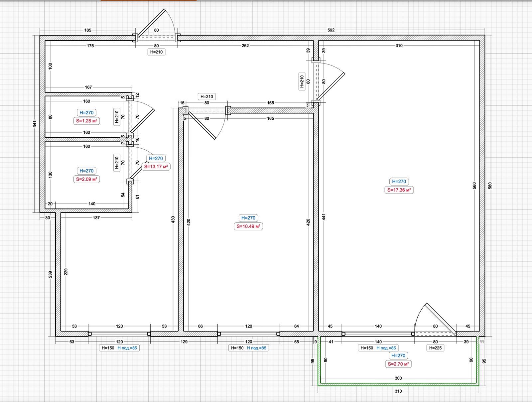
Task: Click the bottom-left dimension 63
Action: click(72, 341)
